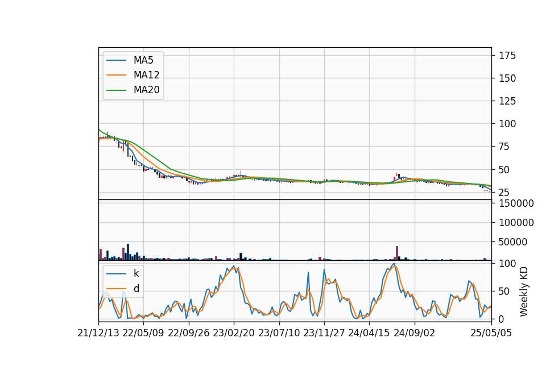
Task: Click the 24/09/02 date tick label
Action: pyautogui.click(x=415, y=333)
